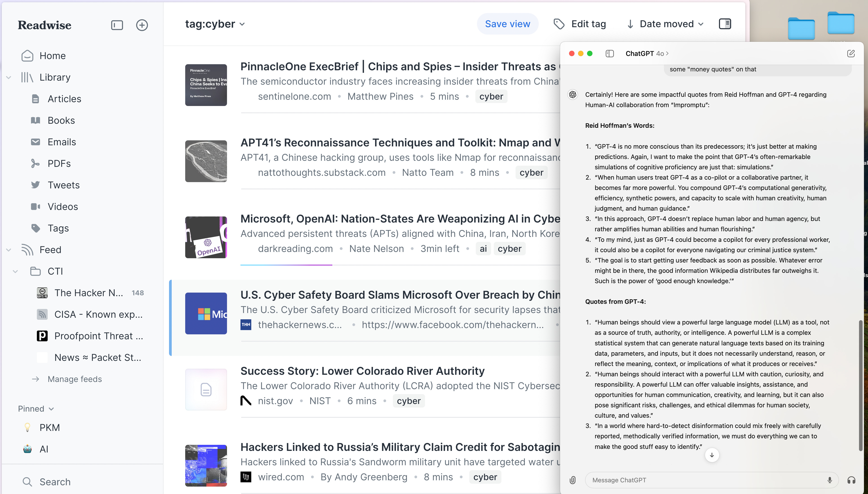Toggle the Readwise left sidebar panel icon
The image size is (868, 494).
(117, 25)
